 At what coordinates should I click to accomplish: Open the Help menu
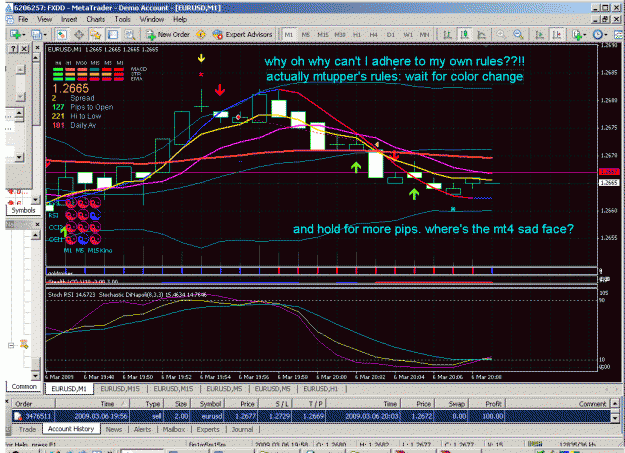(x=180, y=19)
